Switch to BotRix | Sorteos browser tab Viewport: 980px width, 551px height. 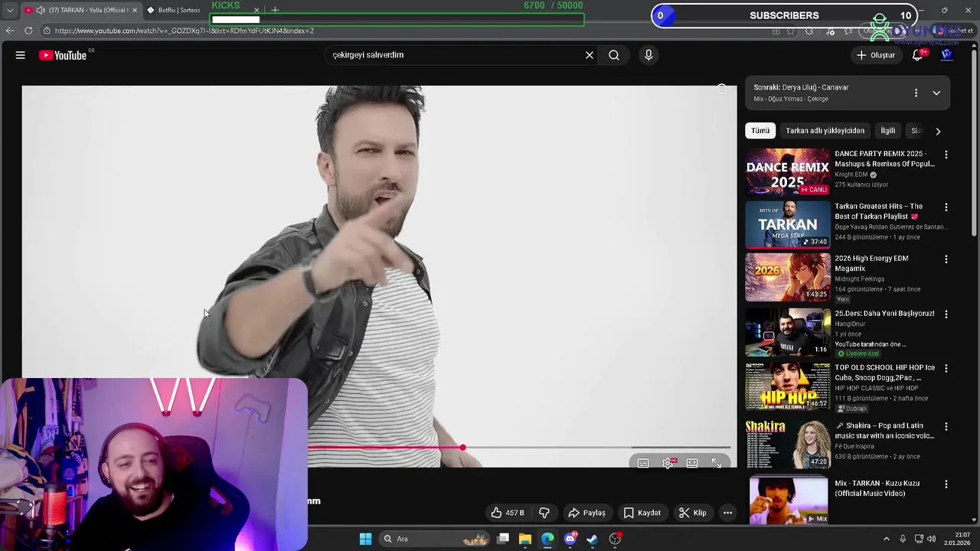tap(173, 10)
